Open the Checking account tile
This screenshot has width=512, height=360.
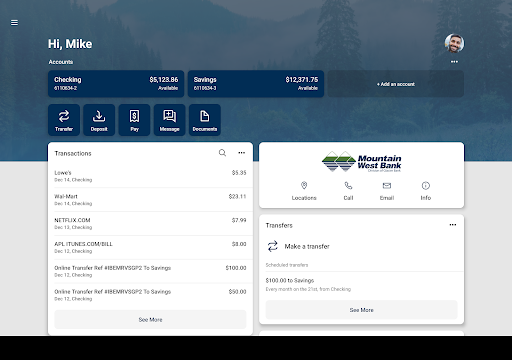[116, 84]
